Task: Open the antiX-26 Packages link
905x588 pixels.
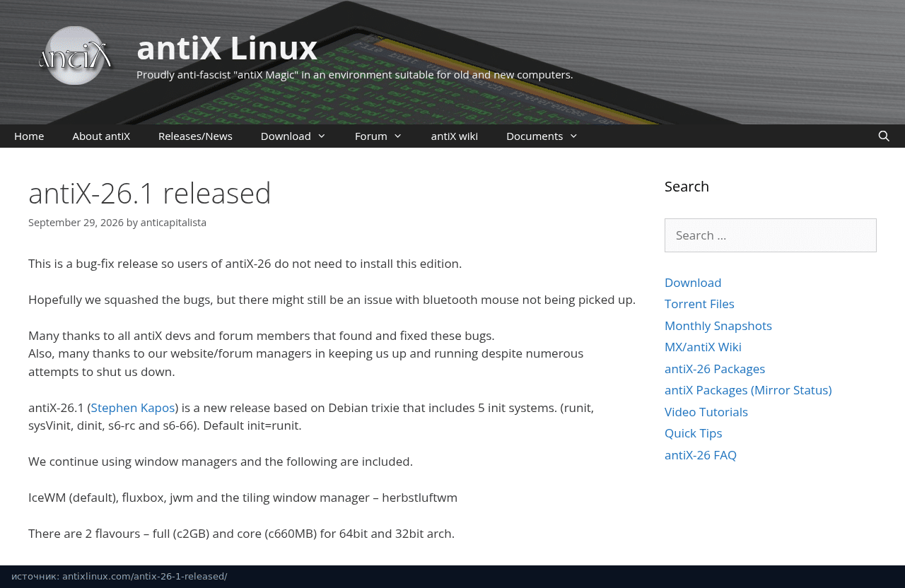Action: 715,369
